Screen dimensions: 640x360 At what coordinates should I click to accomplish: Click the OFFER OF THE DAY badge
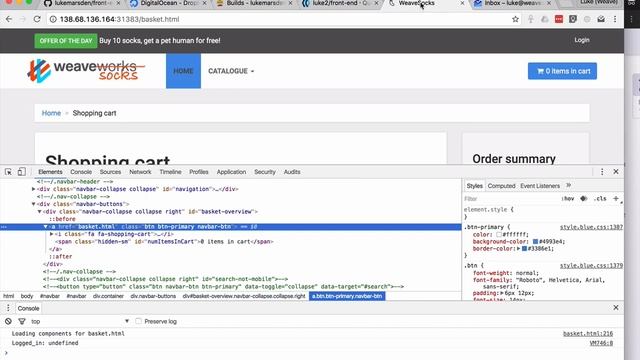tap(66, 41)
